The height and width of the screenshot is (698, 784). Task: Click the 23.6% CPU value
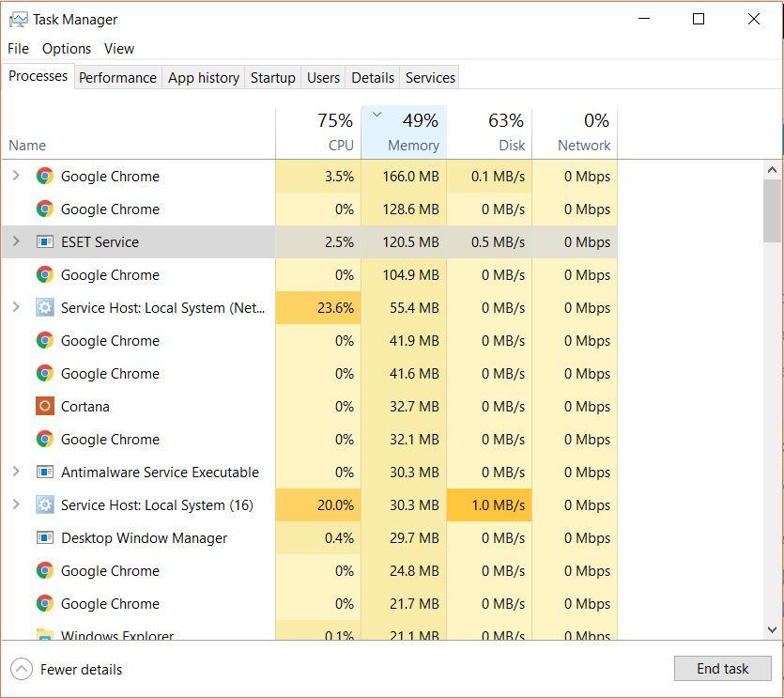coord(335,308)
